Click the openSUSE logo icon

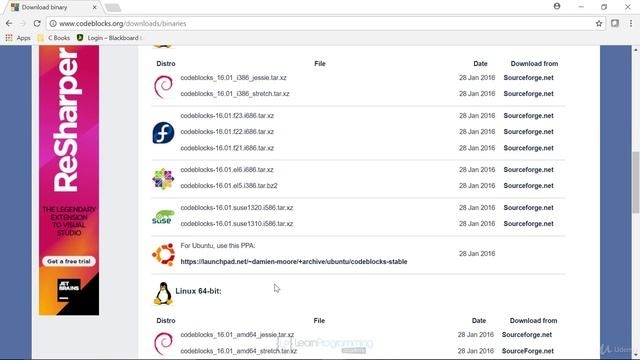pyautogui.click(x=163, y=217)
